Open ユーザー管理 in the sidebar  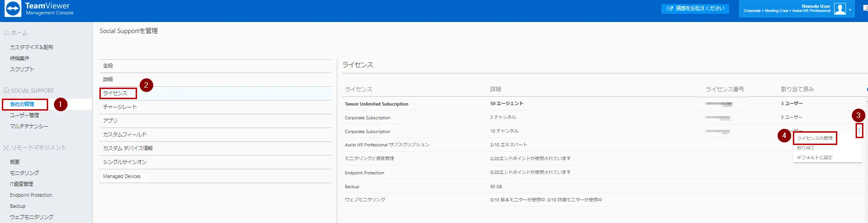(x=24, y=115)
